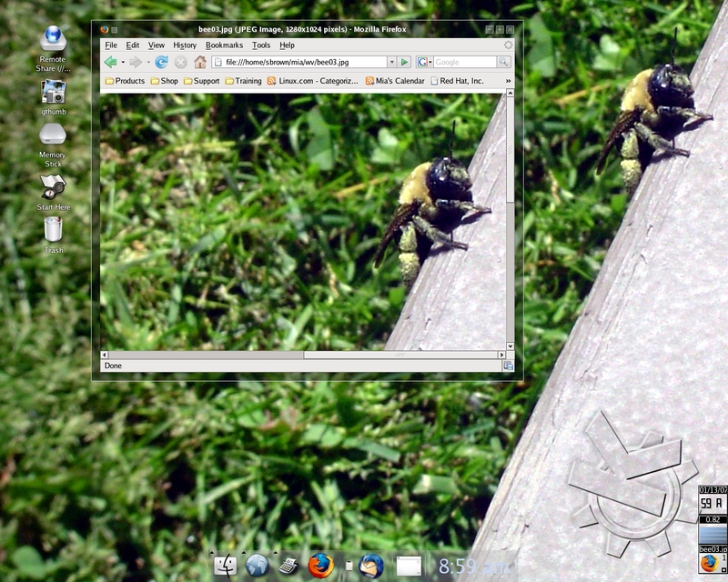The image size is (728, 582).
Task: Open the typewriter app in the dock
Action: coord(288,567)
